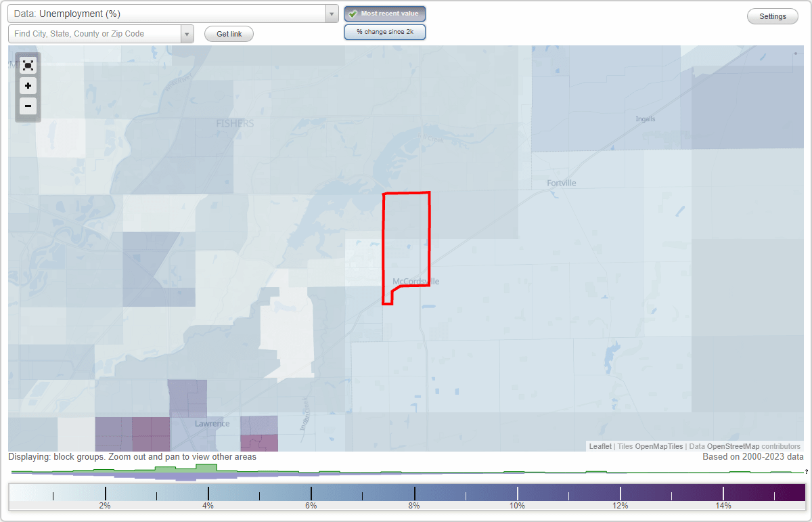The height and width of the screenshot is (522, 812).
Task: Click the 2% mark on color legend
Action: click(105, 506)
